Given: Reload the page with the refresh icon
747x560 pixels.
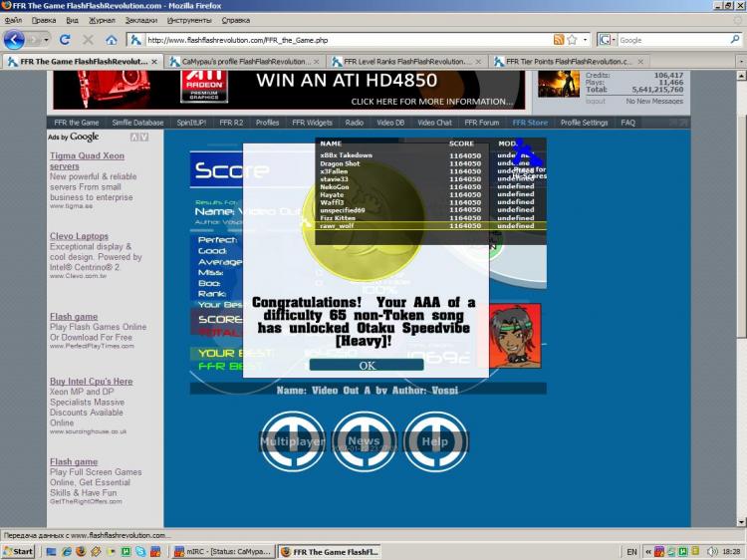Looking at the screenshot, I should [x=66, y=40].
